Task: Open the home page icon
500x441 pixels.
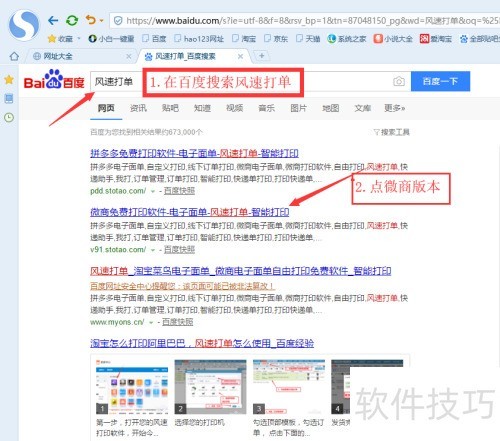Action: 14,56
